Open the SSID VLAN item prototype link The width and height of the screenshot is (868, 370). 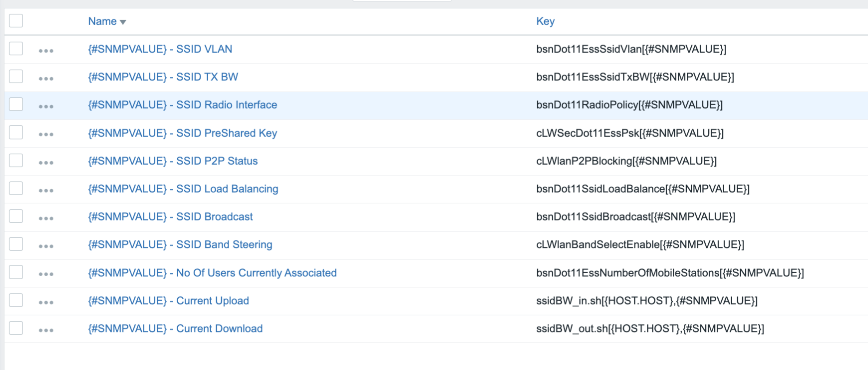(160, 49)
